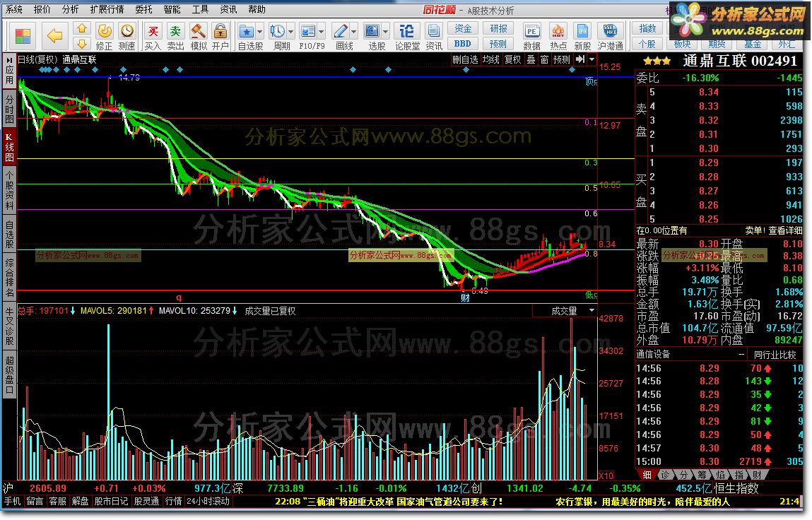Open the 智能 menu

(172, 9)
